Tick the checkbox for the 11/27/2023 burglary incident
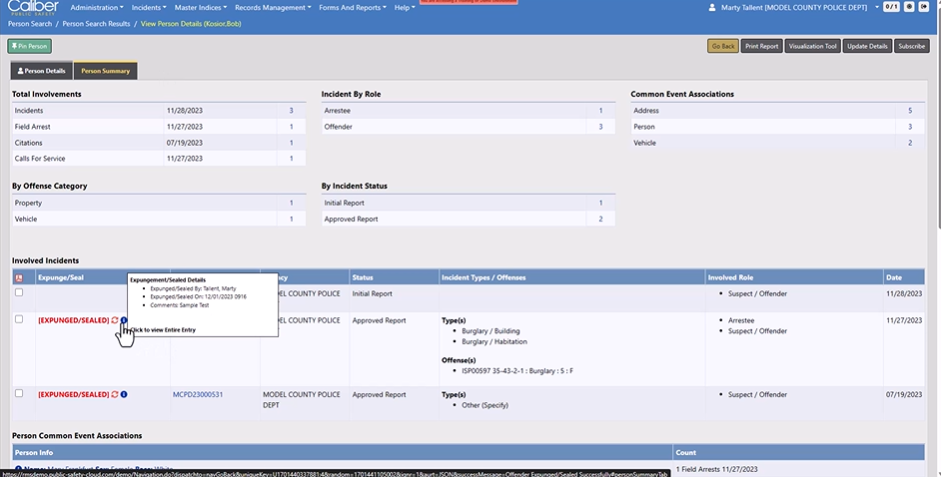The width and height of the screenshot is (941, 477). pos(19,319)
